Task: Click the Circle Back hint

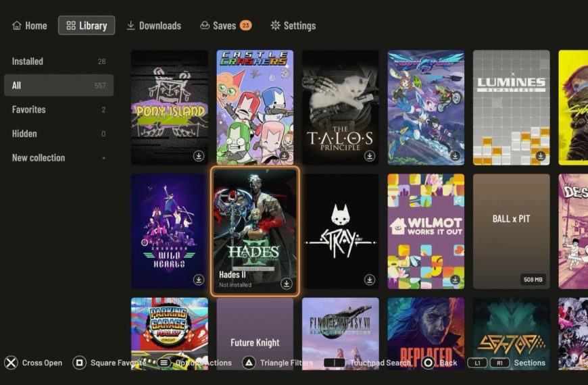Action: (439, 363)
